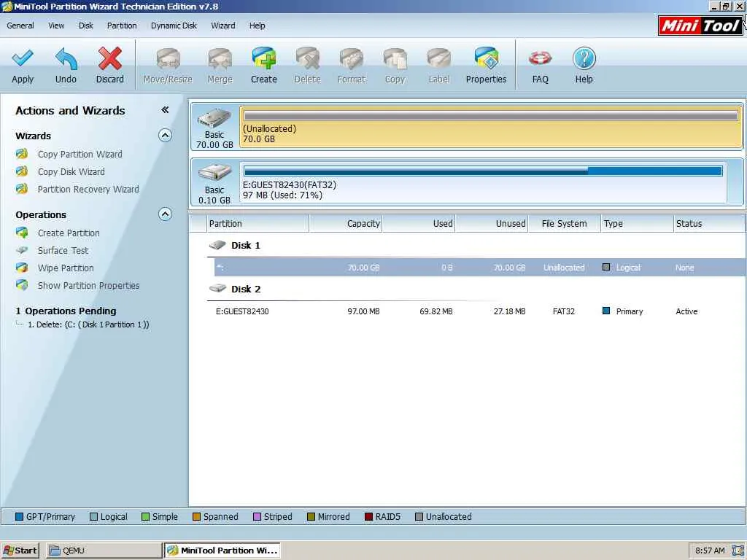Image resolution: width=747 pixels, height=560 pixels.
Task: Collapse the Actions and Wizards panel
Action: tap(165, 110)
